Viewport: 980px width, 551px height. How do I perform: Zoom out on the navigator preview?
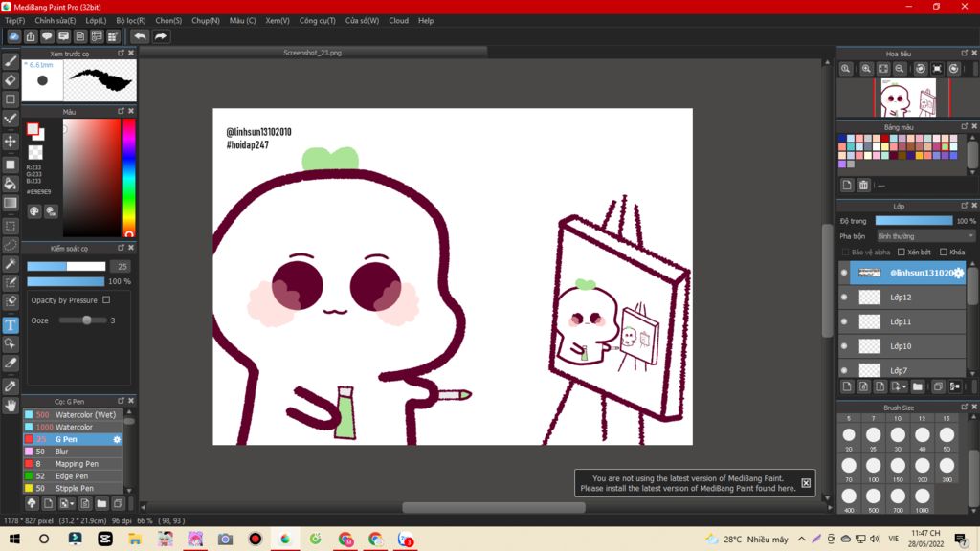coord(900,69)
